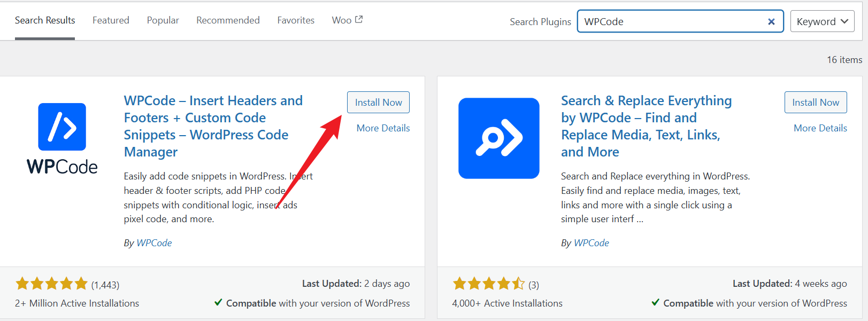The image size is (868, 321).
Task: Click the WPCode star rating
Action: (x=51, y=284)
